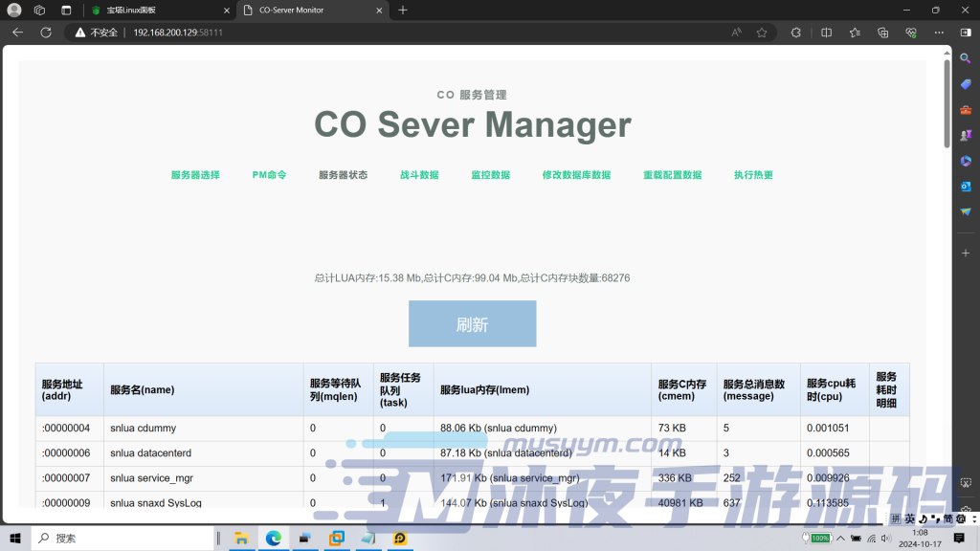
Task: Select the 战斗数据 navigation item
Action: pyautogui.click(x=418, y=175)
